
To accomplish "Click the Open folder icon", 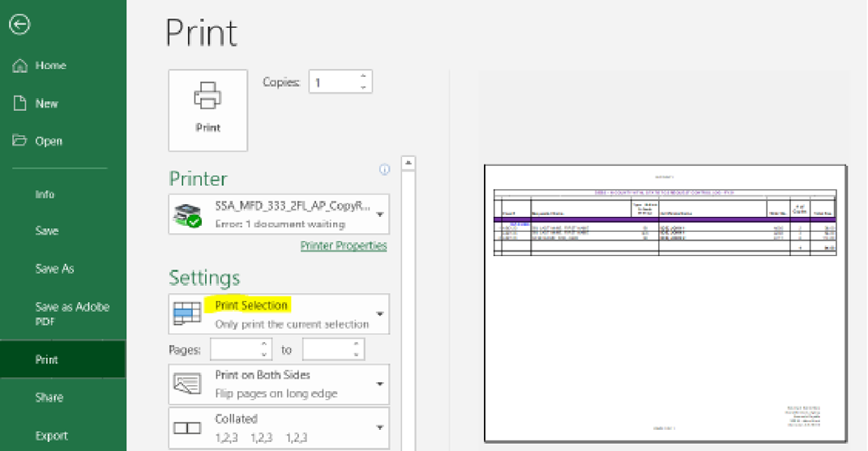I will pyautogui.click(x=19, y=140).
